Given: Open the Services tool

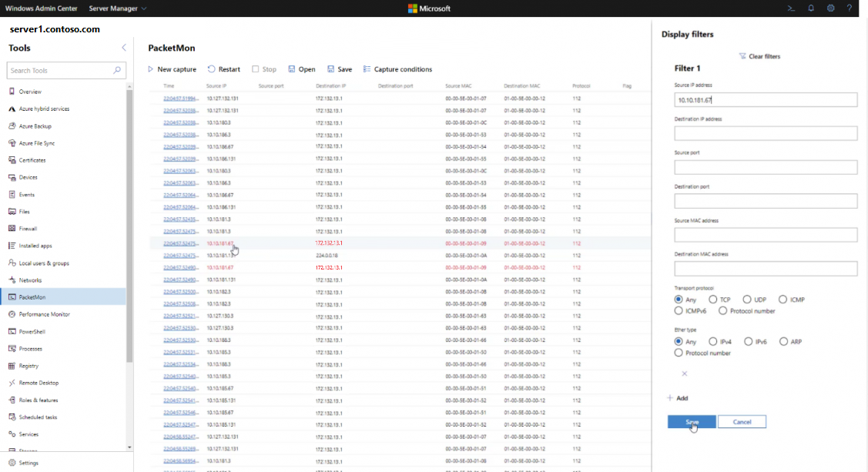Looking at the screenshot, I should 28,434.
